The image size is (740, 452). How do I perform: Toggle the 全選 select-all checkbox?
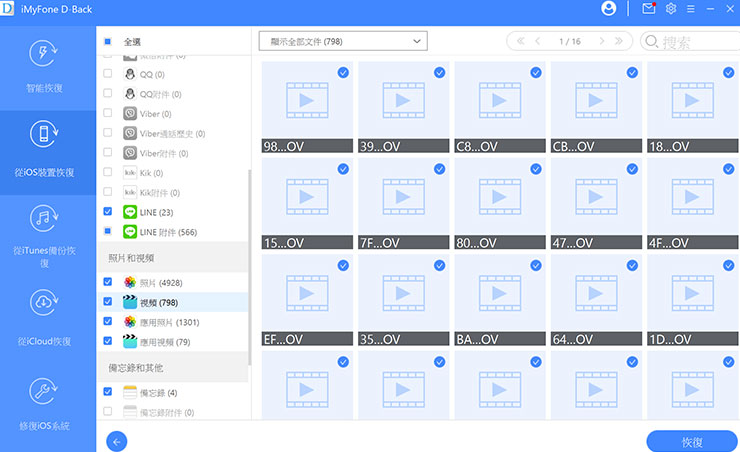point(108,42)
